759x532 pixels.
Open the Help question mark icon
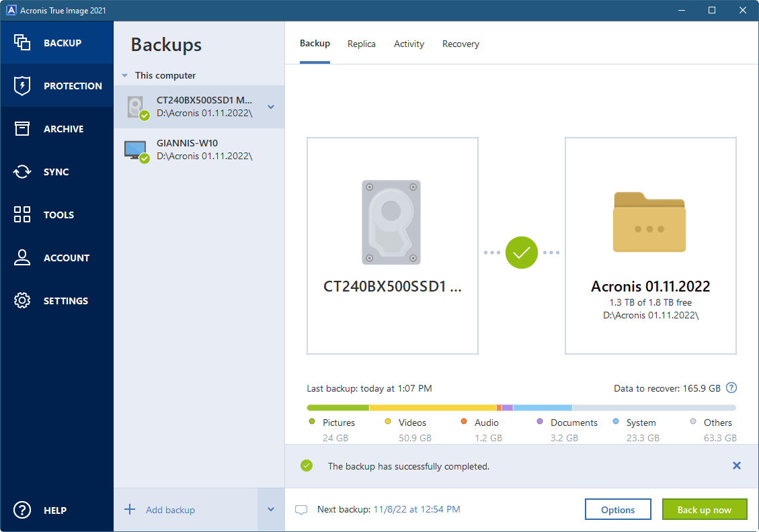22,510
